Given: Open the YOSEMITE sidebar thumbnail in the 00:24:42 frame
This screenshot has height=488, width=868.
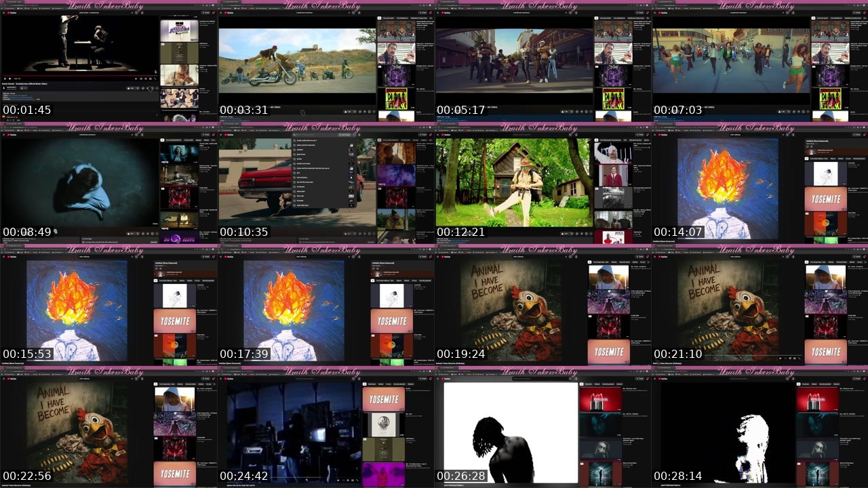Looking at the screenshot, I should [x=384, y=399].
